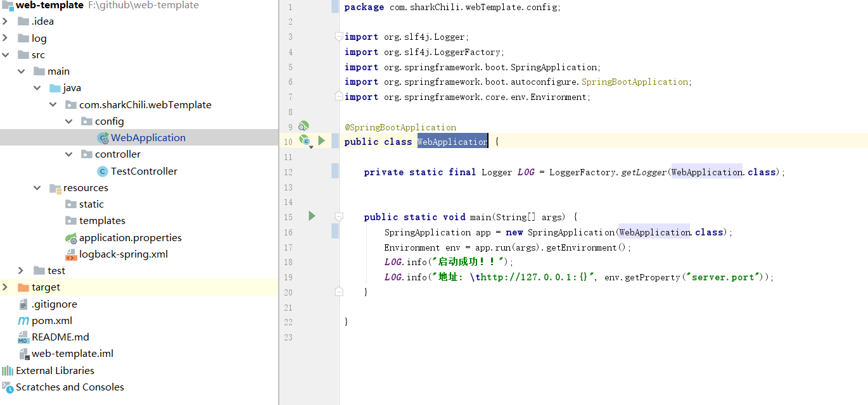This screenshot has height=405, width=868.
Task: Open logback-spring.xml in the project tree
Action: (x=123, y=254)
